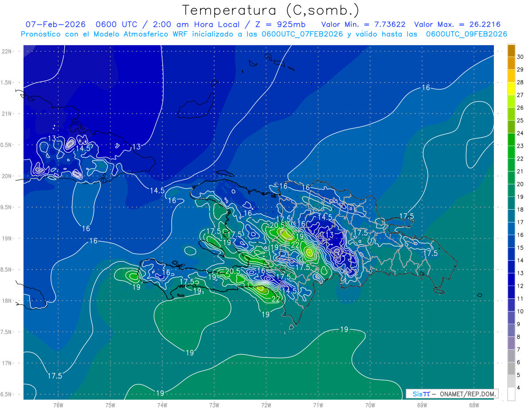The image size is (532, 411).
Task: Click the "16" contour label on the northeastern isoline near 21.5N
Action: tap(426, 88)
